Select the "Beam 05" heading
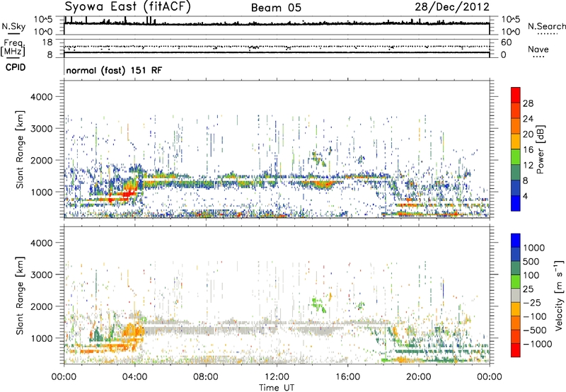566x392 pixels. (x=276, y=8)
